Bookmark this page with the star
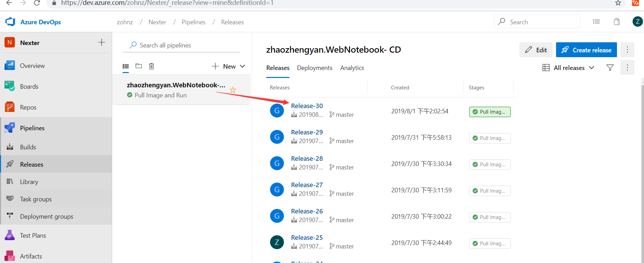The width and height of the screenshot is (644, 263). [618, 3]
